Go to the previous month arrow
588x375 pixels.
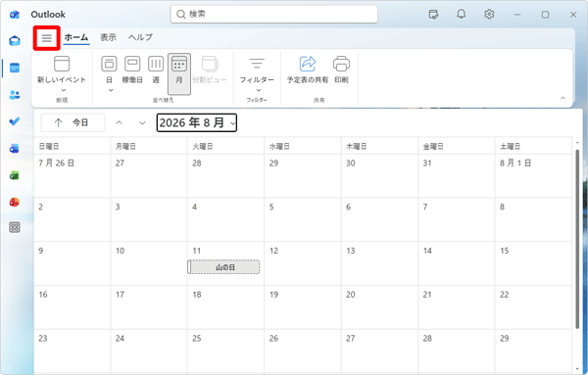click(x=119, y=122)
